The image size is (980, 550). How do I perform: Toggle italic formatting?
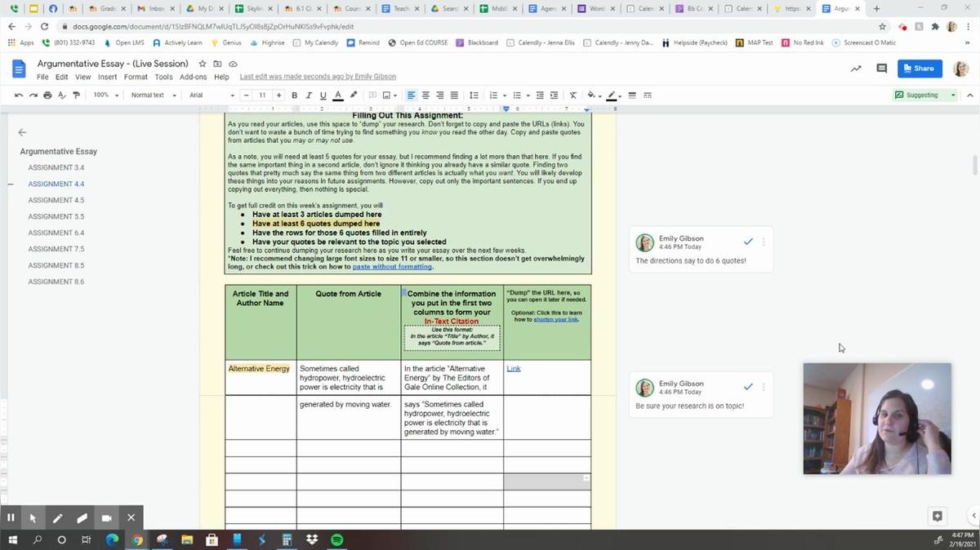309,95
